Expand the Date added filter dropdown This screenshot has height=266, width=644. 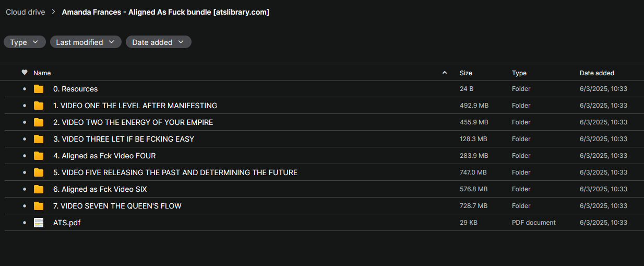(158, 42)
